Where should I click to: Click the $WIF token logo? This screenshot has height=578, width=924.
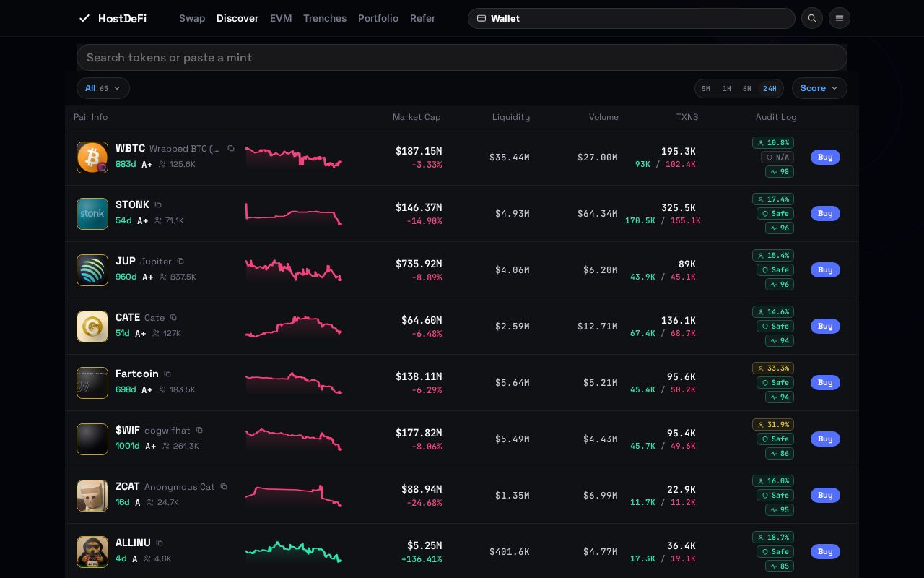(x=92, y=439)
